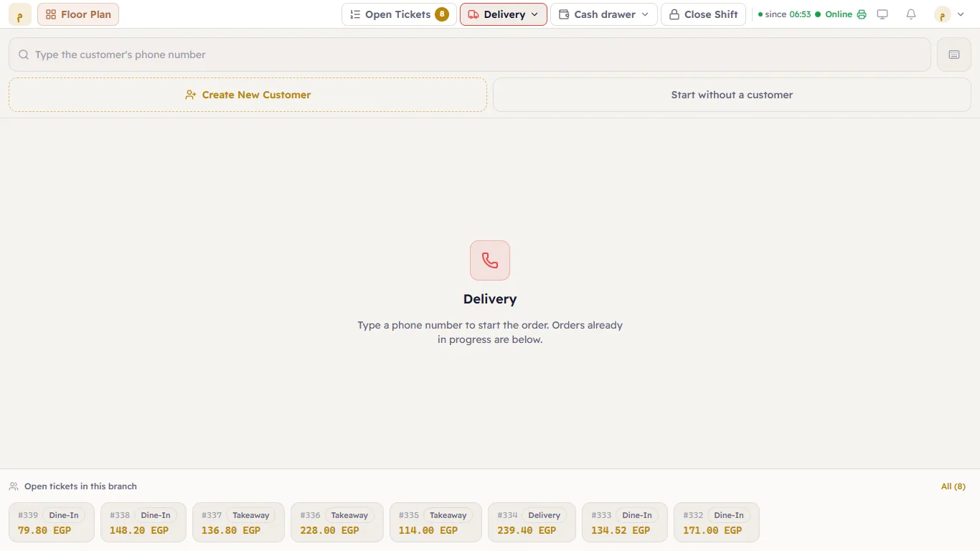This screenshot has height=551, width=980.
Task: Click the Close Shift button
Action: tap(704, 14)
